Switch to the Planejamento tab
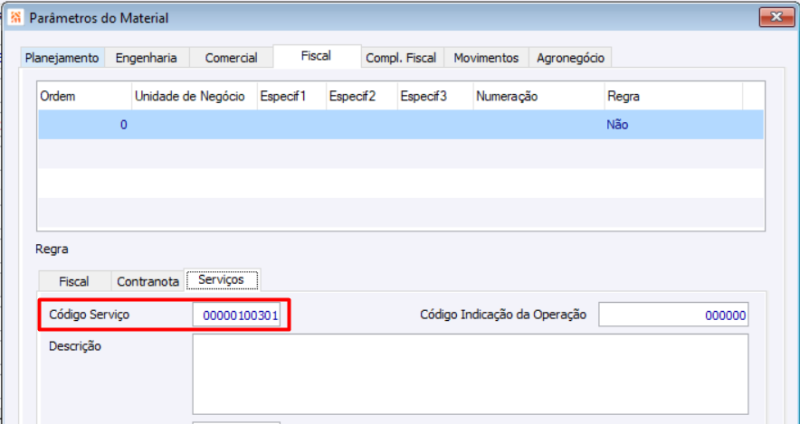The image size is (800, 424). (x=62, y=58)
